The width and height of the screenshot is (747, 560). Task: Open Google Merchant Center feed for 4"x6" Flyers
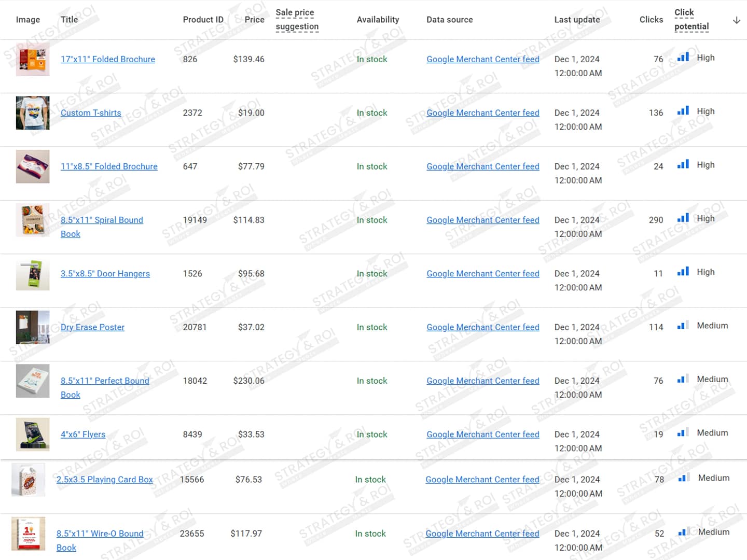pyautogui.click(x=482, y=435)
